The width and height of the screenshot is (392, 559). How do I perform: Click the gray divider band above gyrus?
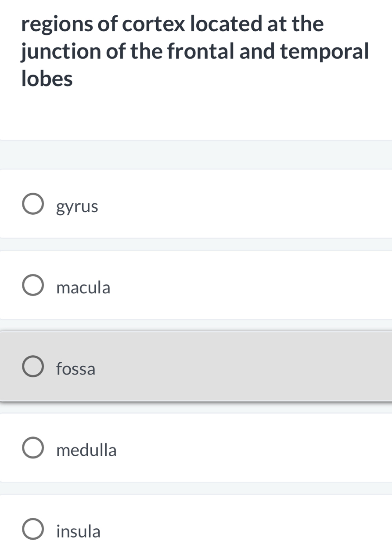tap(196, 155)
